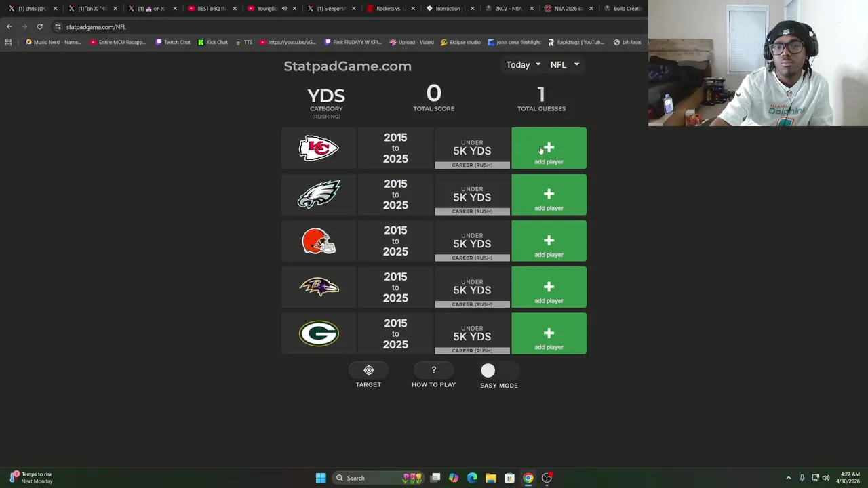Open the Entire MCU Recapp bookmark
The height and width of the screenshot is (488, 868).
tap(118, 42)
